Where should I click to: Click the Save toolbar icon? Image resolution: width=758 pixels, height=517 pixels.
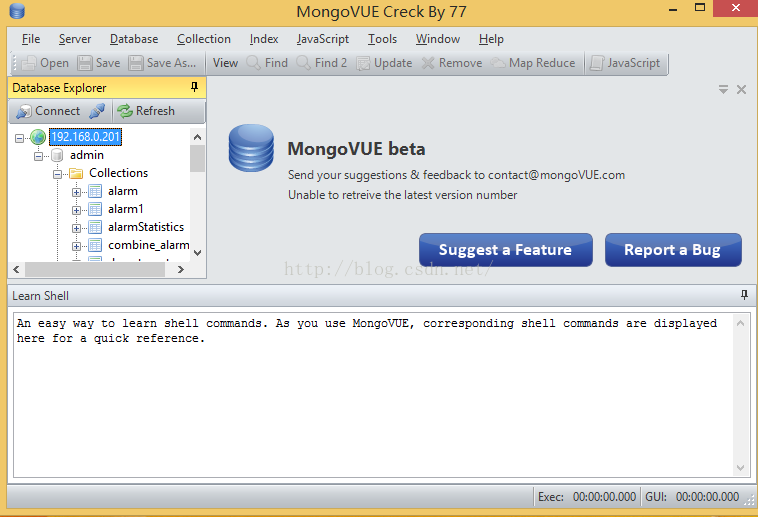(x=85, y=63)
